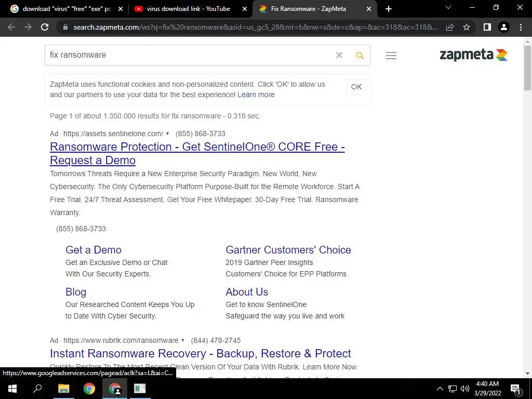Click the scrollbar down arrow
This screenshot has height=399, width=532.
[x=527, y=374]
